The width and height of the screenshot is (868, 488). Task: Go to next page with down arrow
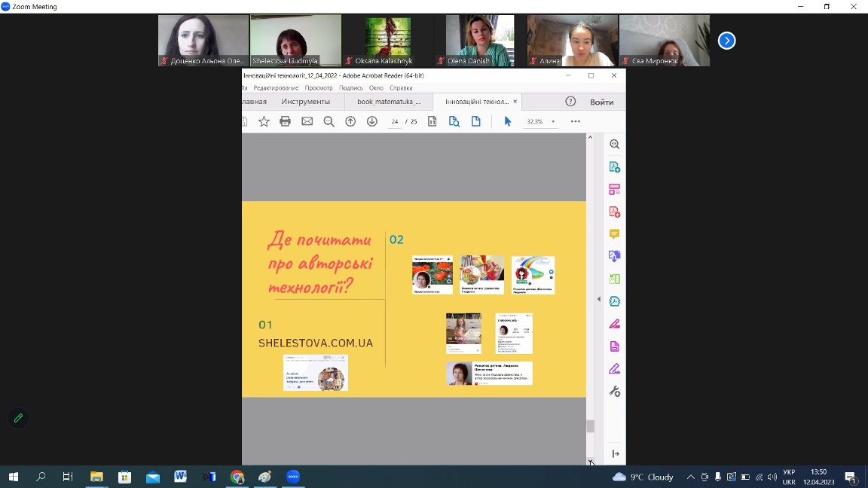[x=371, y=121]
